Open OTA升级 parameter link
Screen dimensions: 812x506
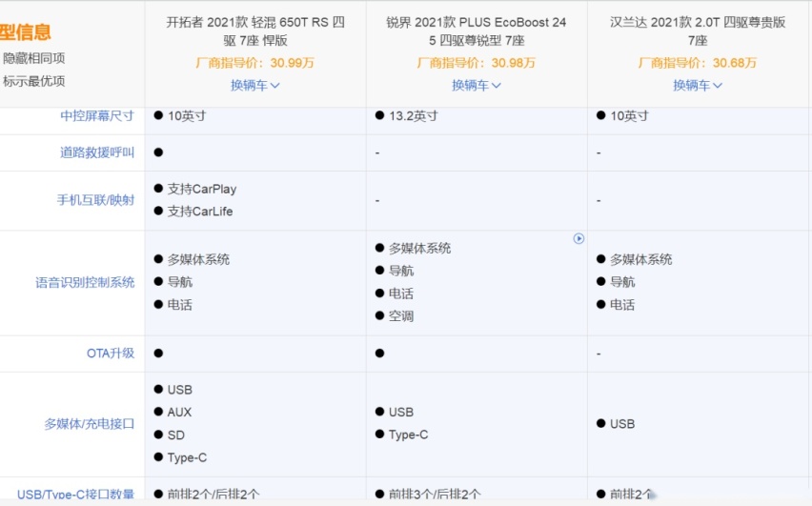point(111,354)
